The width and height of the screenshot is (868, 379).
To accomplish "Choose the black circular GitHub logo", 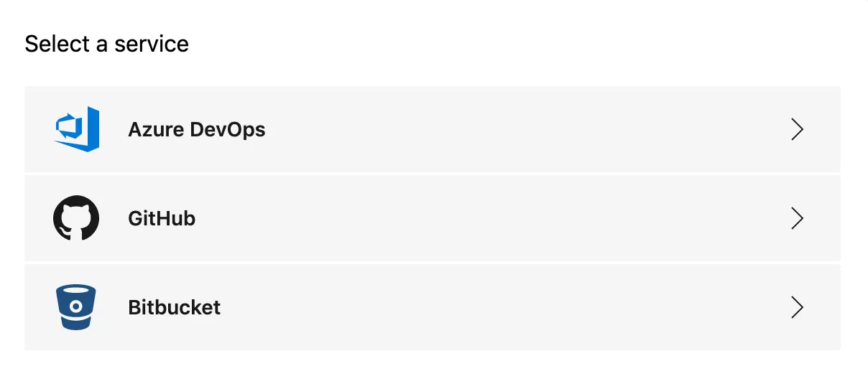I will [x=75, y=217].
